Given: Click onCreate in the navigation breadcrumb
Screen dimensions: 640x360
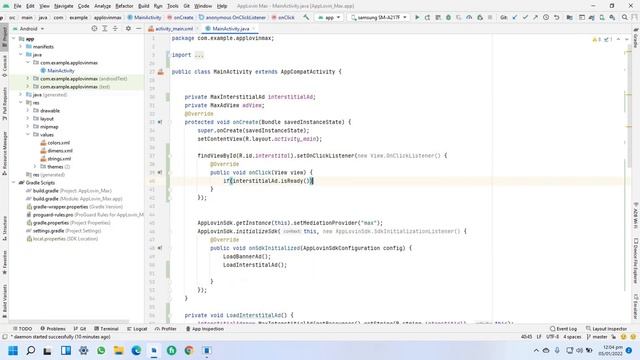Looking at the screenshot, I should 181,18.
